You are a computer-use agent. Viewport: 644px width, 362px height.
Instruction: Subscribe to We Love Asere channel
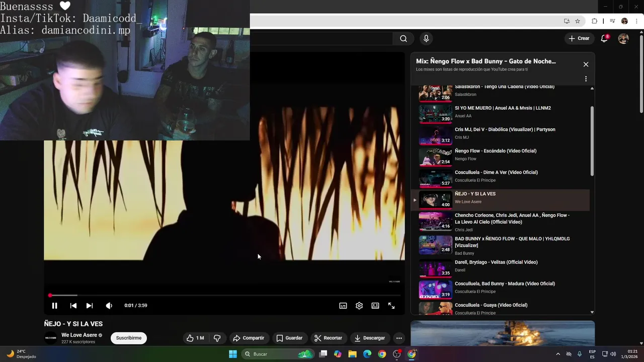coord(129,338)
